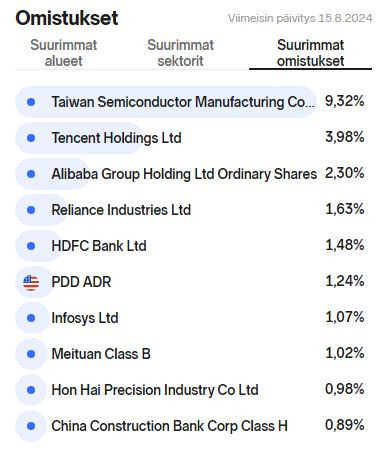The image size is (388, 455).
Task: Click the blue dot next to Reliance Industries
Action: click(x=31, y=210)
